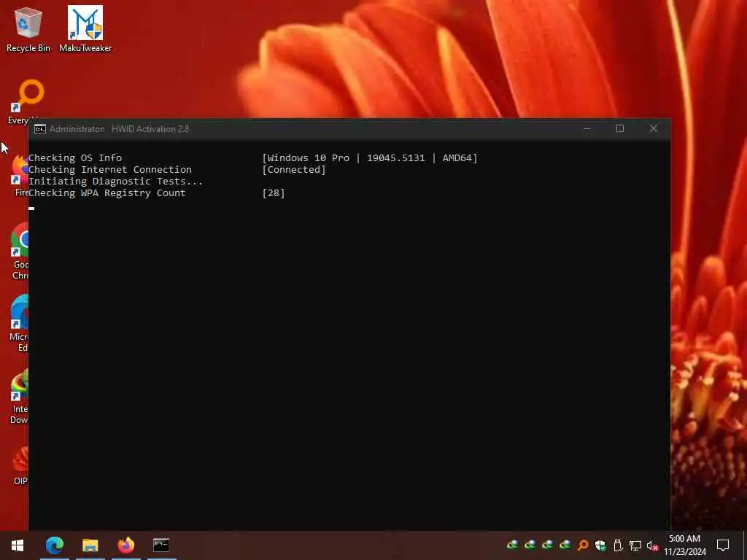Click the Show Desktop sliver at the taskbar end

(745, 545)
